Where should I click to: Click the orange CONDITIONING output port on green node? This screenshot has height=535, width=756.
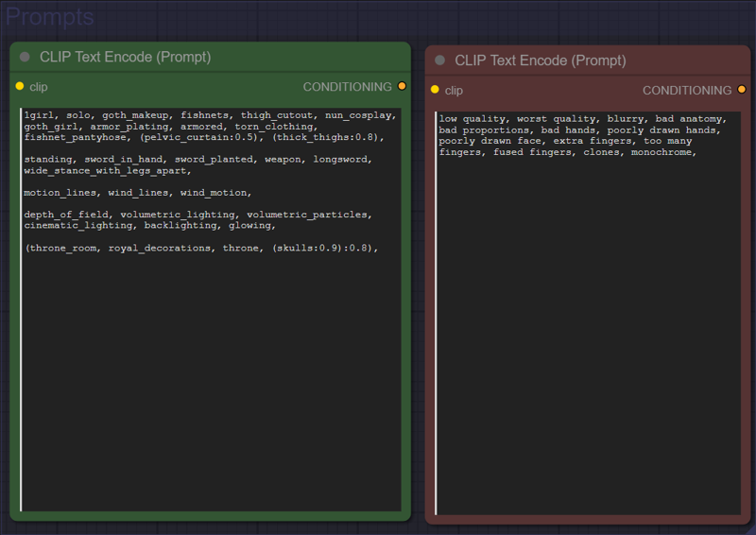[x=402, y=87]
